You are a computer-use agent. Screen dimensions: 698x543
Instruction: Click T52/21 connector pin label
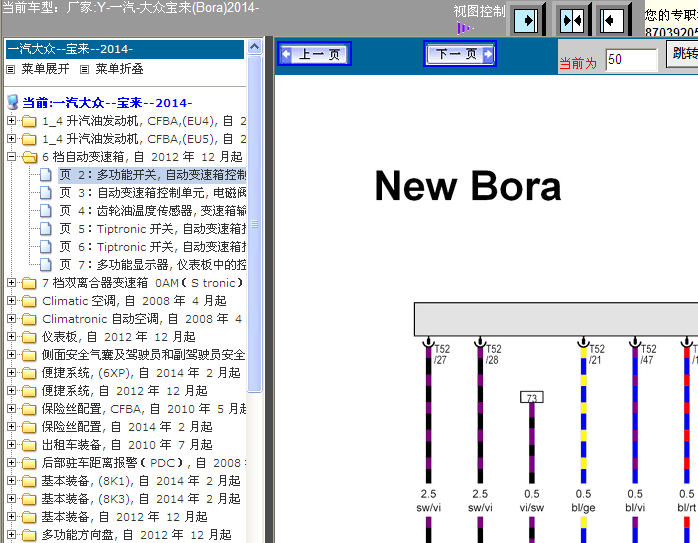pyautogui.click(x=597, y=354)
